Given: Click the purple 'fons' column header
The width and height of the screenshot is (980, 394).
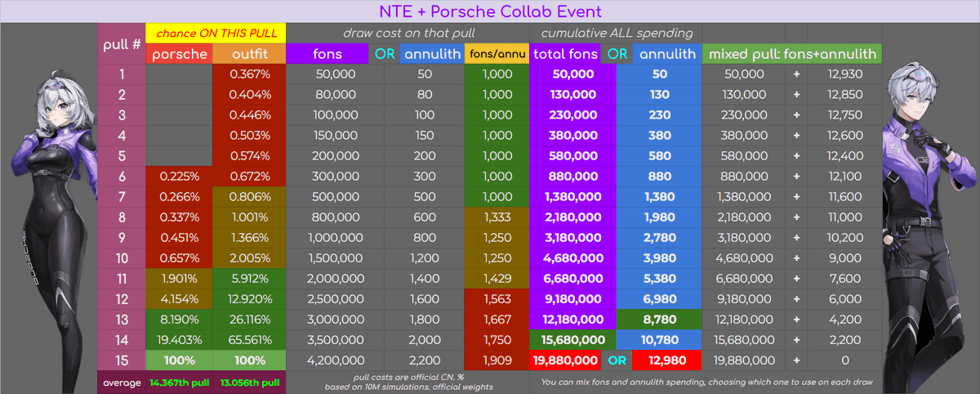Looking at the screenshot, I should [327, 54].
